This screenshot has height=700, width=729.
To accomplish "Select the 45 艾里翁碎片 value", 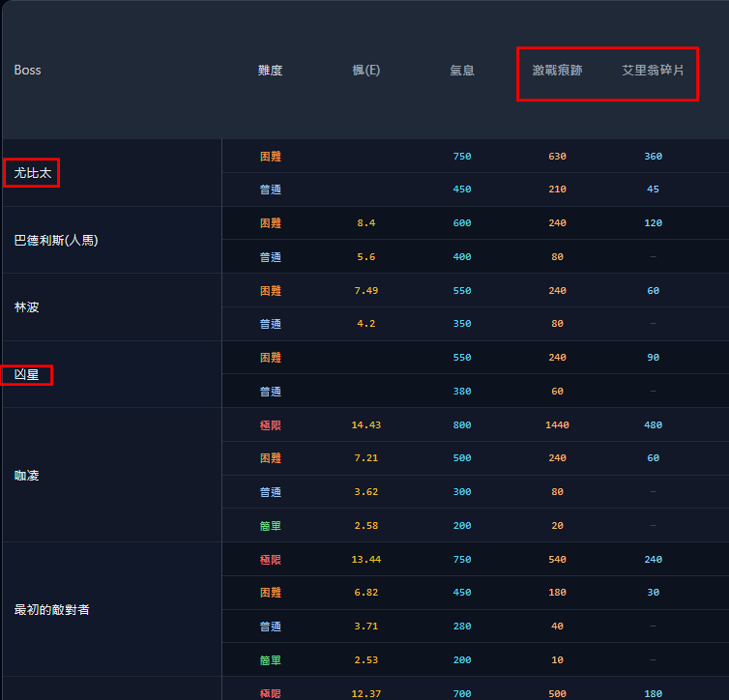I will (653, 190).
